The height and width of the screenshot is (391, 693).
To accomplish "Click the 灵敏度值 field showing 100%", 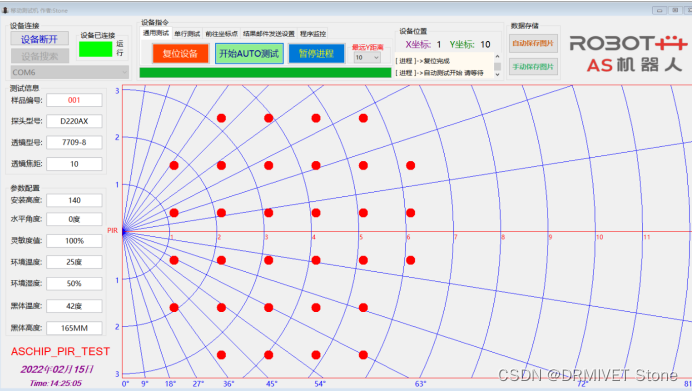I will pyautogui.click(x=74, y=241).
